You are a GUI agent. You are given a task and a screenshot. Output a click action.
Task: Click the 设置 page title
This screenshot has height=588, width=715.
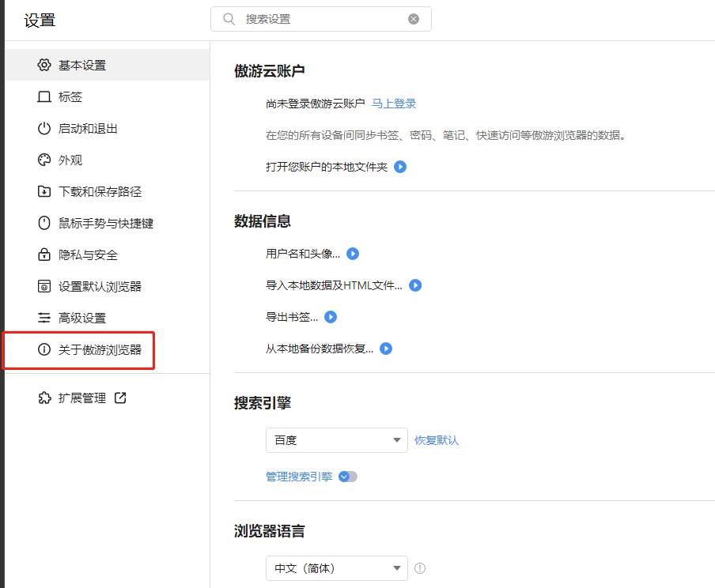pyautogui.click(x=40, y=20)
